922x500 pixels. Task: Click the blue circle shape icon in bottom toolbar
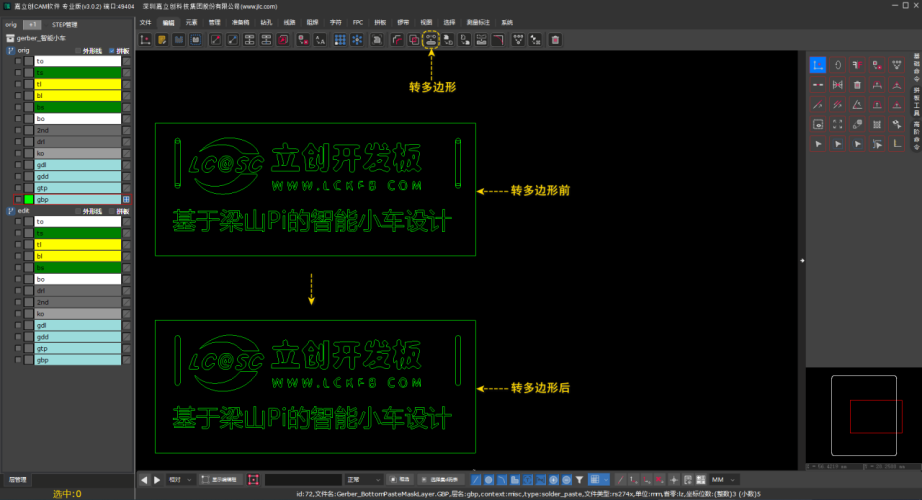pos(488,480)
